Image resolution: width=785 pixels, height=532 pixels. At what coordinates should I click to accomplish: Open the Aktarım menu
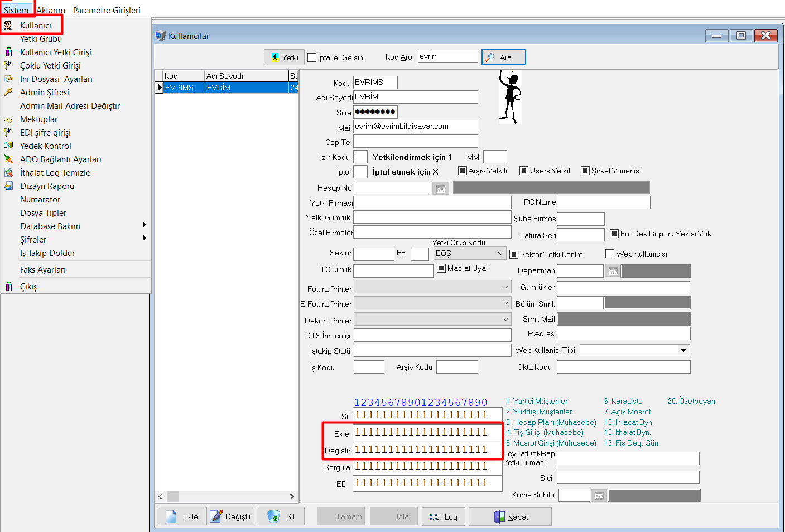tap(51, 11)
